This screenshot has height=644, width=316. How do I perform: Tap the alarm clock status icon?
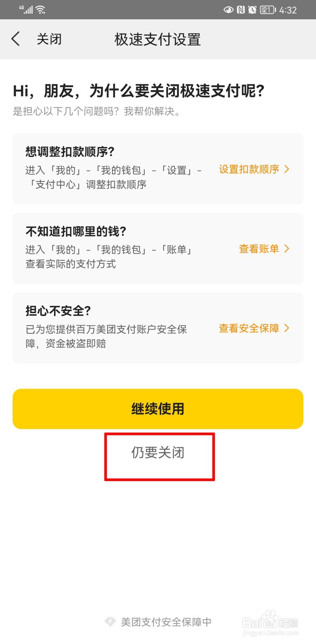pyautogui.click(x=252, y=10)
